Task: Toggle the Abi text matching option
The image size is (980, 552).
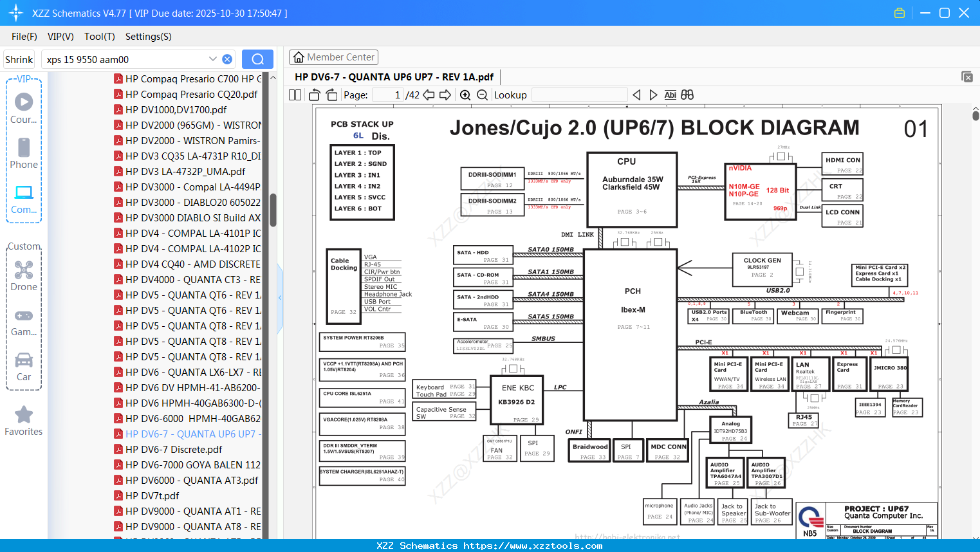Action: click(x=670, y=95)
